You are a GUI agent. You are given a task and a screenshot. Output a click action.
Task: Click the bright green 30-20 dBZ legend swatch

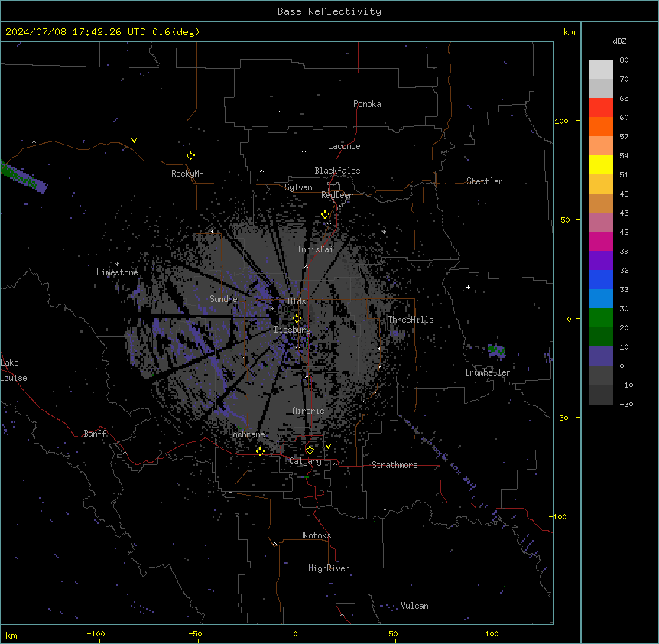601,318
